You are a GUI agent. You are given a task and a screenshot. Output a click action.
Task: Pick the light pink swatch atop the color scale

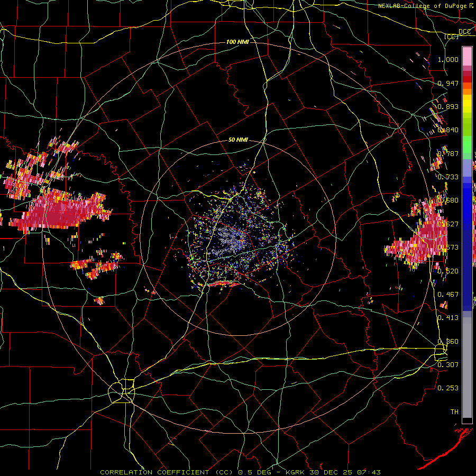pos(467,56)
